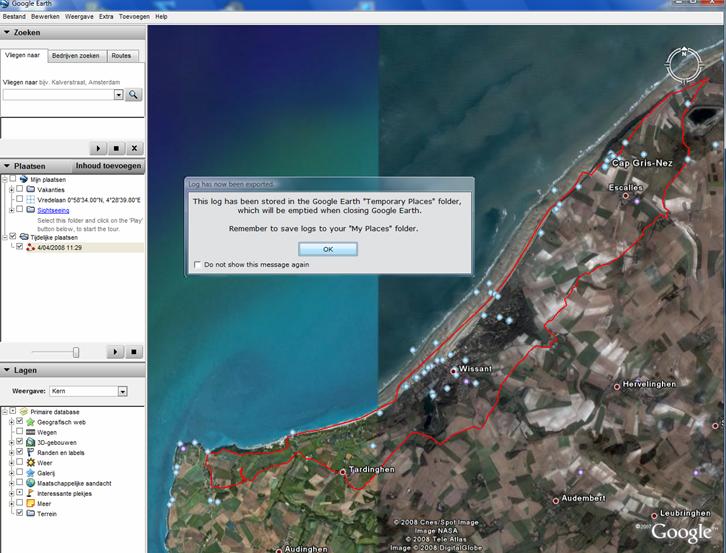Open the Toevoegen menu
Viewport: 726px width, 553px height.
pos(134,17)
